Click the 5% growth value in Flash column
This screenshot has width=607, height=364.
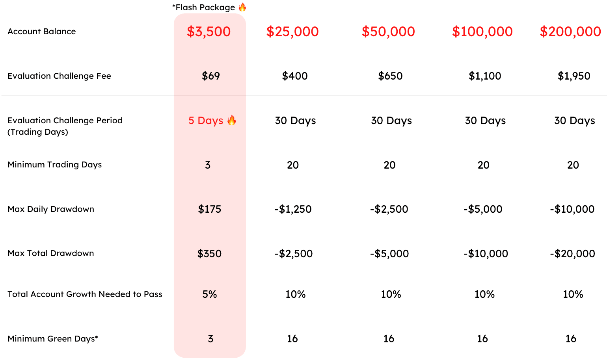210,294
